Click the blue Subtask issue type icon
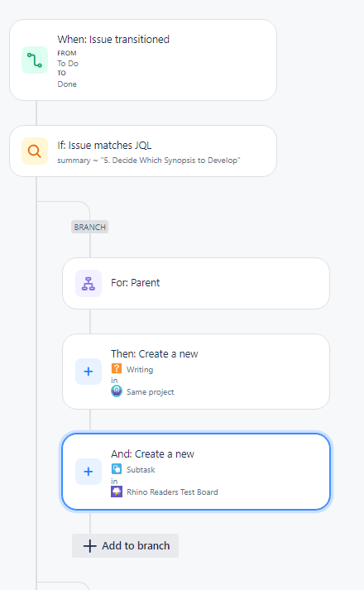Screen dimensions: 364x590 [x=117, y=469]
